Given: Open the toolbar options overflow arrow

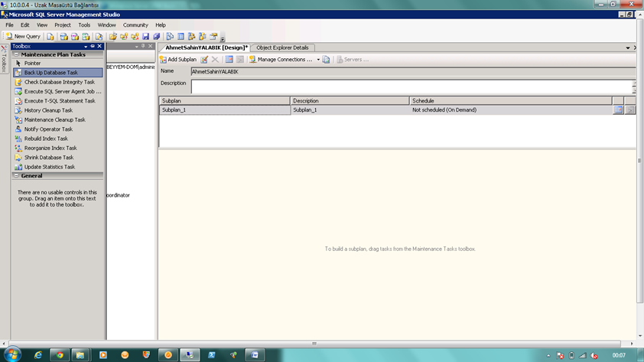Looking at the screenshot, I should click(x=223, y=40).
